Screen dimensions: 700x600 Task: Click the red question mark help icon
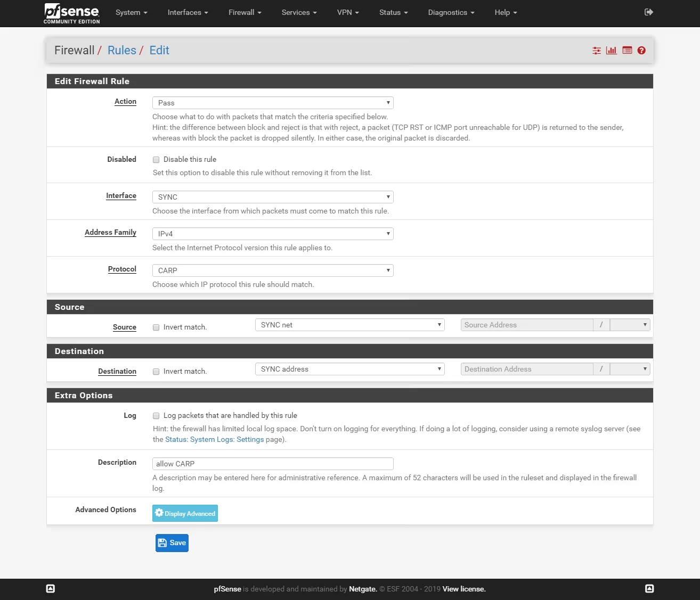(x=641, y=50)
